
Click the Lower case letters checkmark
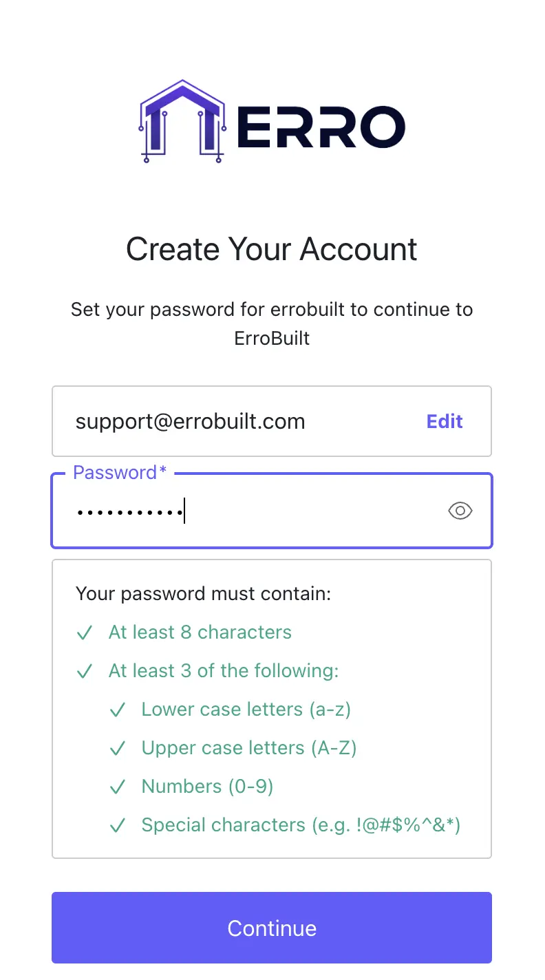click(118, 710)
